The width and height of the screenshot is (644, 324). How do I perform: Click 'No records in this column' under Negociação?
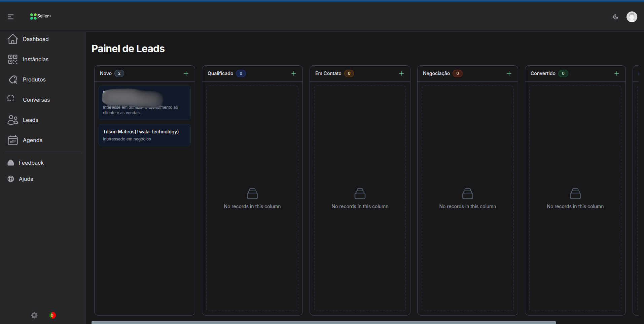click(x=468, y=206)
